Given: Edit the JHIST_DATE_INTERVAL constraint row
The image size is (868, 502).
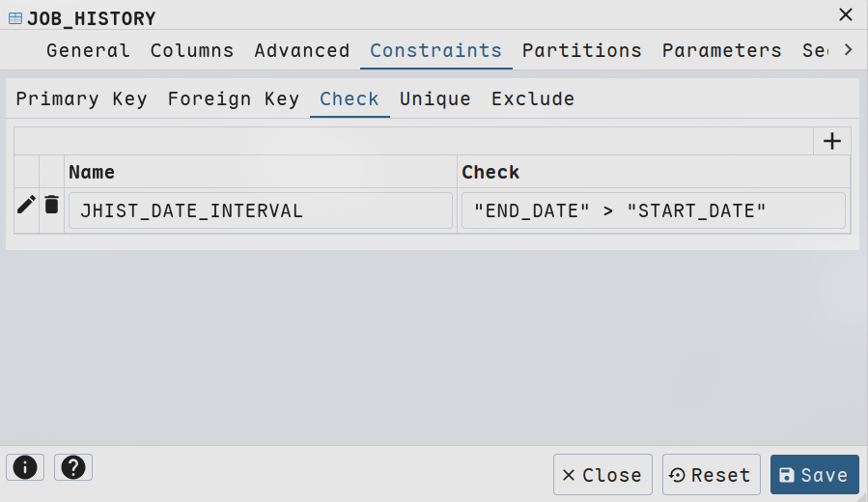Looking at the screenshot, I should click(x=26, y=205).
